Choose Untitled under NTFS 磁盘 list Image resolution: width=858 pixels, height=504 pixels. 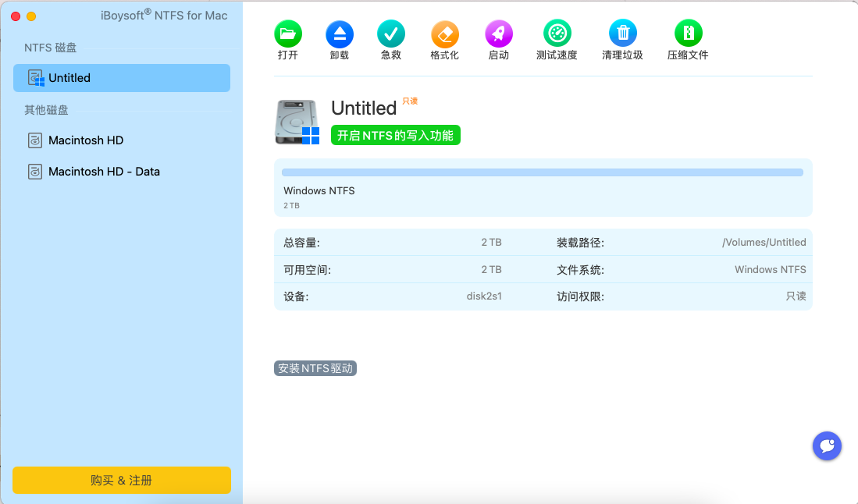coord(70,77)
